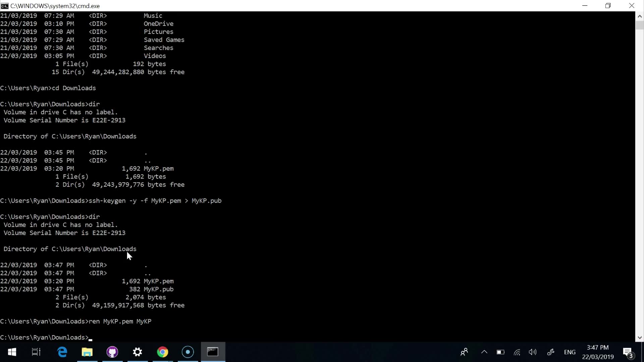Click the scrollbar down arrow
Screen dimensions: 644x362
[x=639, y=338]
